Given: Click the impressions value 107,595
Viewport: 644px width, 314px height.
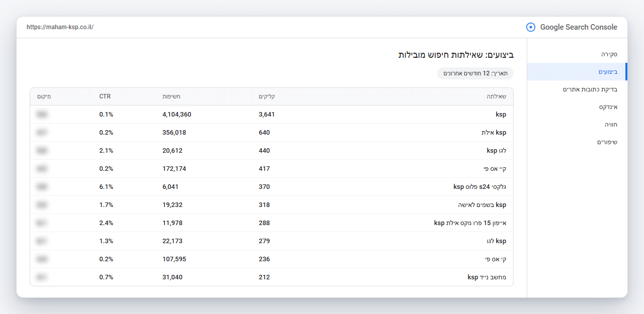Looking at the screenshot, I should click(174, 259).
